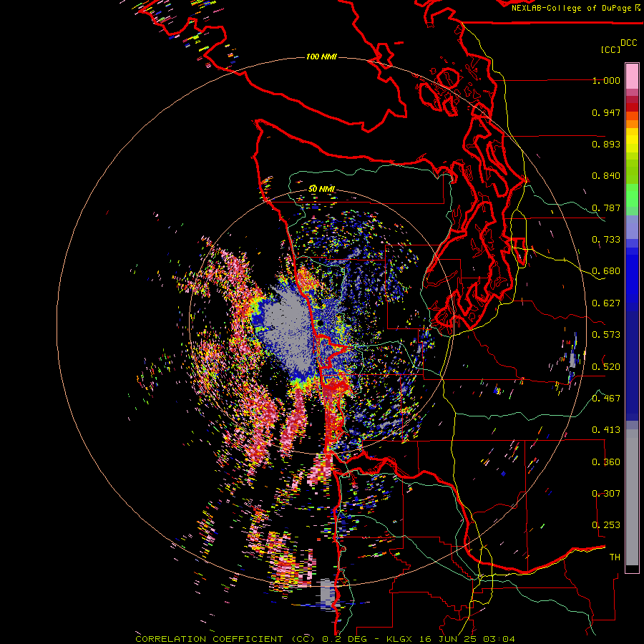The height and width of the screenshot is (644, 644).
Task: Click the 0.573 legend value
Action: click(x=606, y=335)
